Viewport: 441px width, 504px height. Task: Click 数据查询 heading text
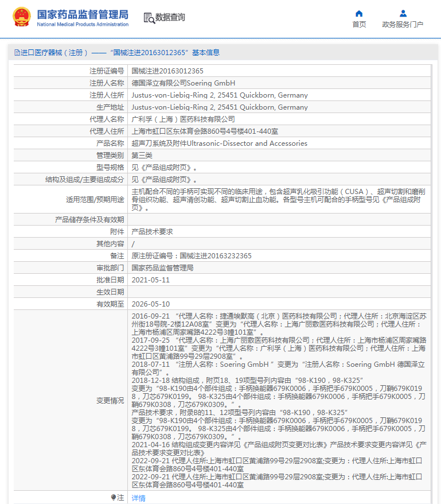(x=170, y=17)
